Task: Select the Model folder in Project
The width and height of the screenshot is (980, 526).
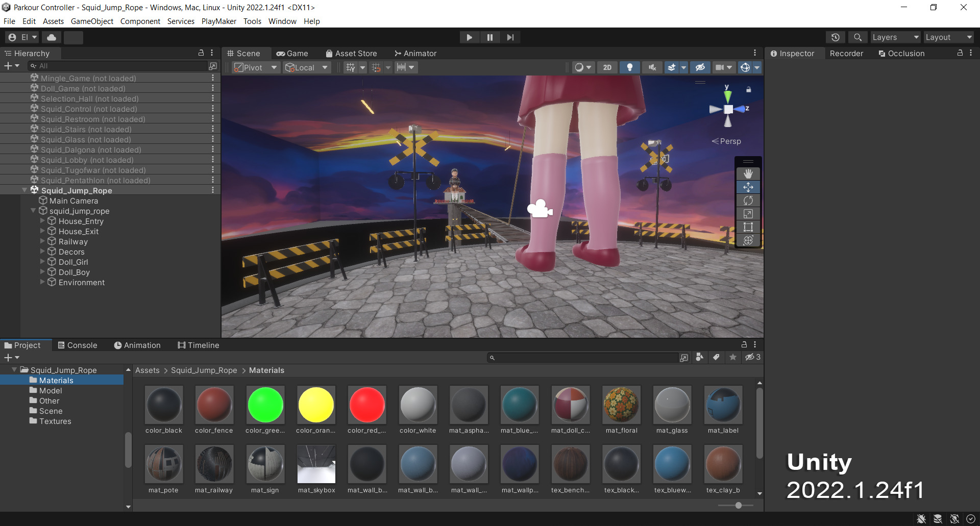Action: pyautogui.click(x=51, y=390)
